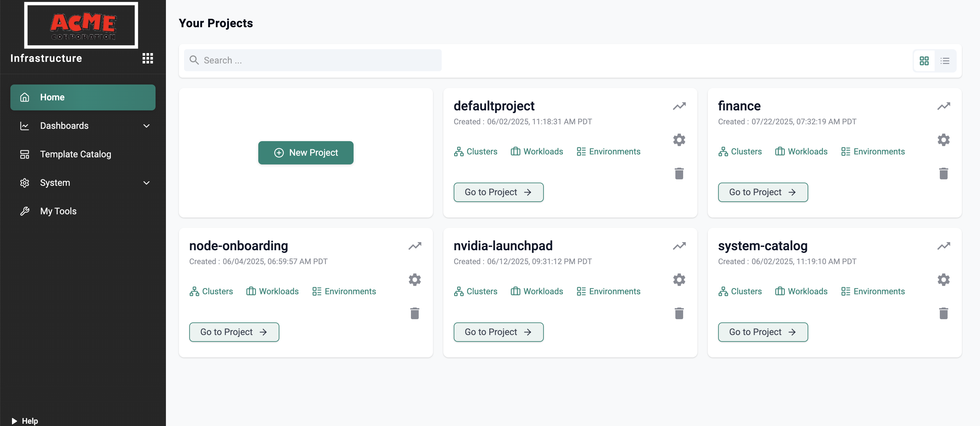Go to Project node-onboarding
Screen dimensions: 980x426
(x=234, y=332)
